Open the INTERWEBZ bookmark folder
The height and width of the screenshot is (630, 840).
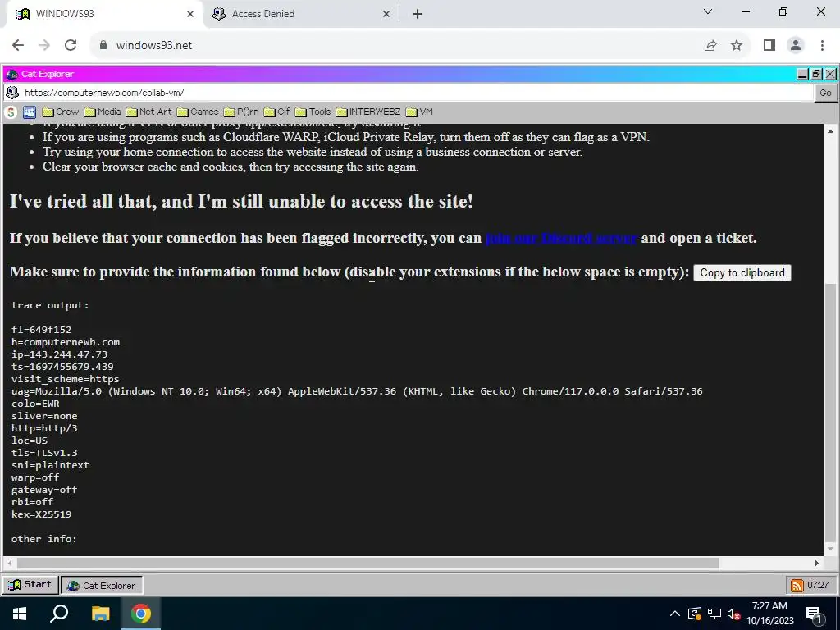pos(368,112)
